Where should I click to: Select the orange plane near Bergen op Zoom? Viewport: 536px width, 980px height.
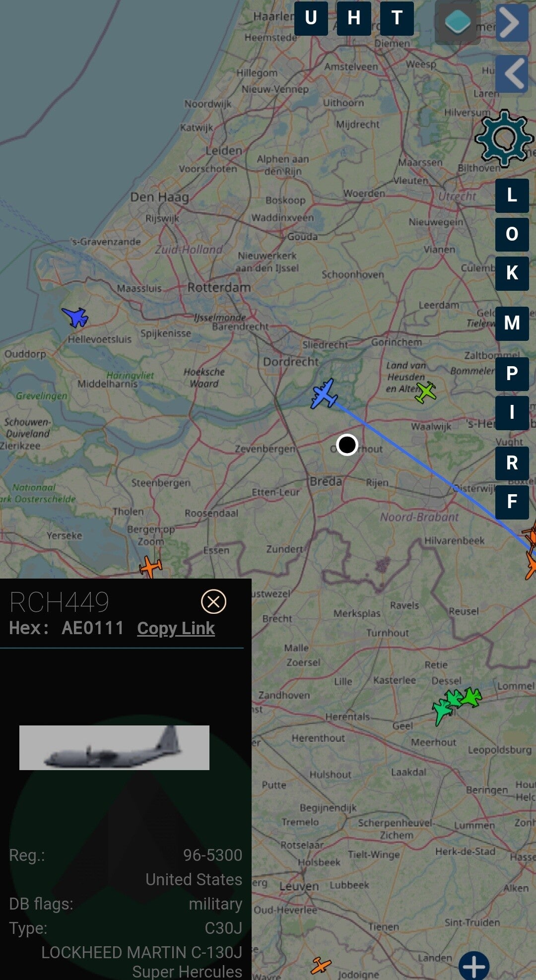(x=150, y=566)
